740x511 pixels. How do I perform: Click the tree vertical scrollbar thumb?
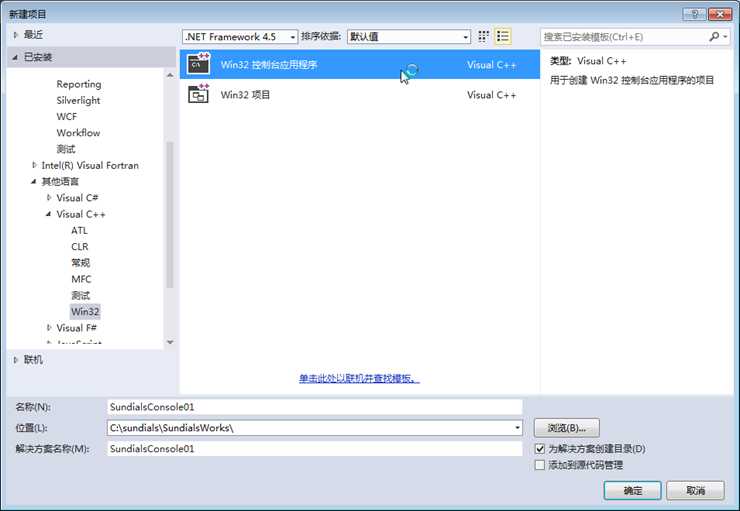pos(170,215)
